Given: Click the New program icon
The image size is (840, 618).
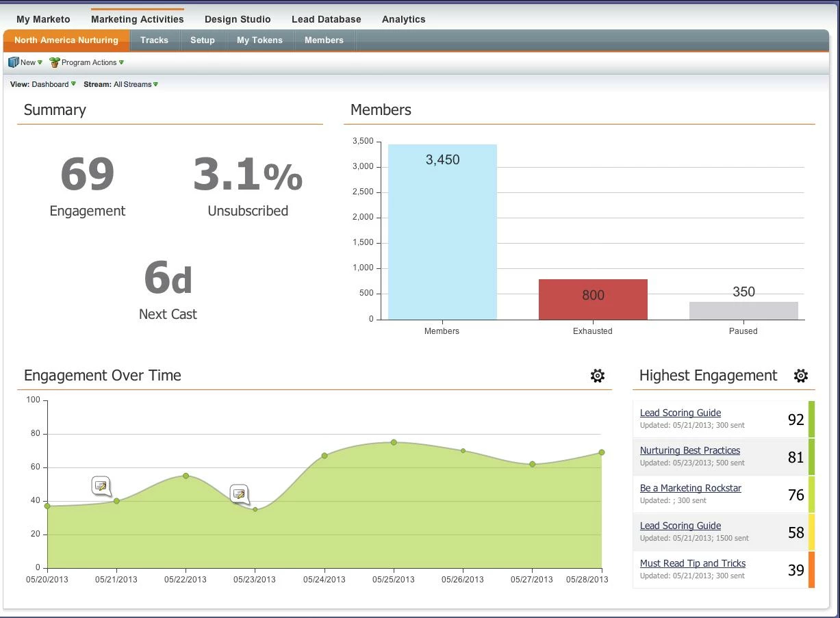Looking at the screenshot, I should click(x=13, y=62).
